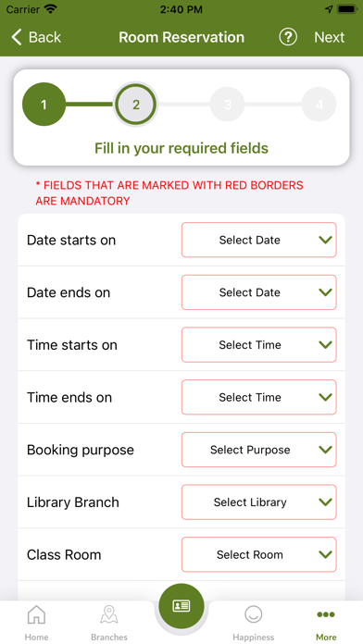Tap the help question mark icon
This screenshot has height=644, width=363.
(x=288, y=37)
